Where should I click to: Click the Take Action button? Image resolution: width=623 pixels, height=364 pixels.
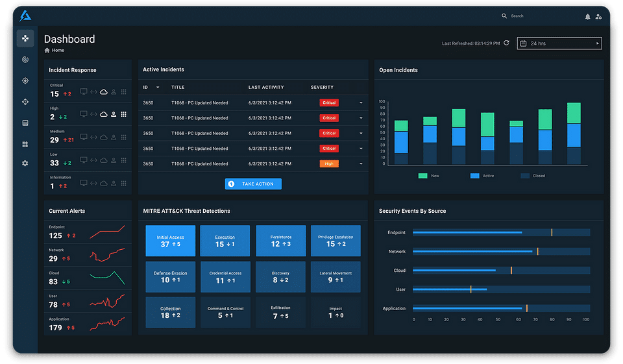pos(253,184)
